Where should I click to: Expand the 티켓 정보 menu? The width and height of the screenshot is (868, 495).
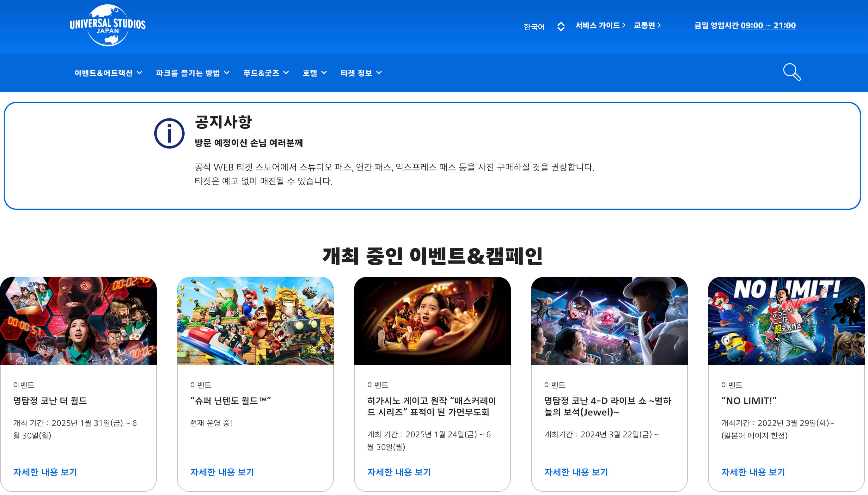coord(361,73)
